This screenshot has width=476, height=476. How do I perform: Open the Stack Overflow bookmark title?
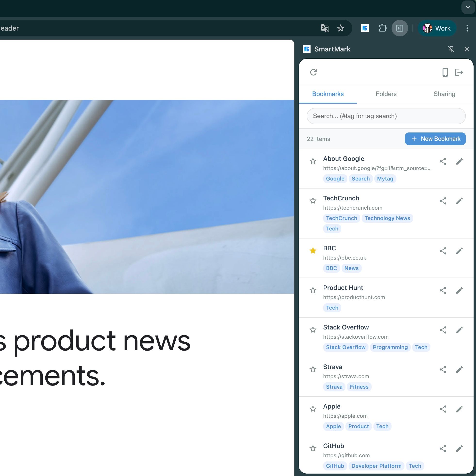pos(346,328)
